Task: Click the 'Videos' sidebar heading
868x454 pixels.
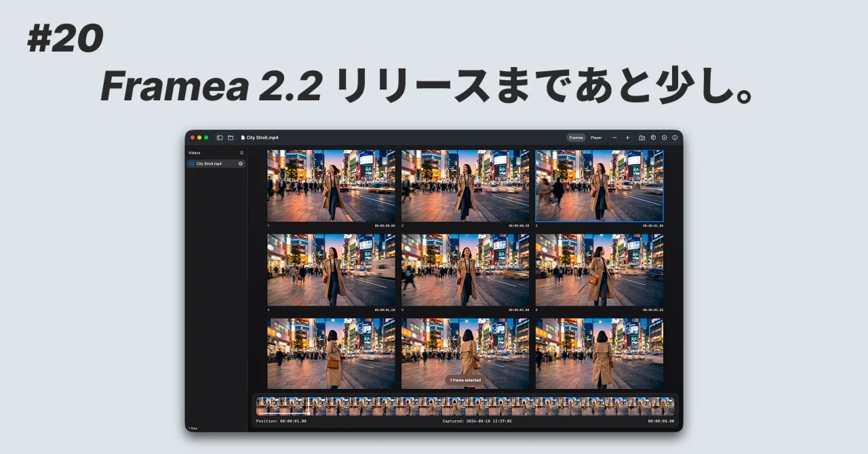Action: pos(195,152)
